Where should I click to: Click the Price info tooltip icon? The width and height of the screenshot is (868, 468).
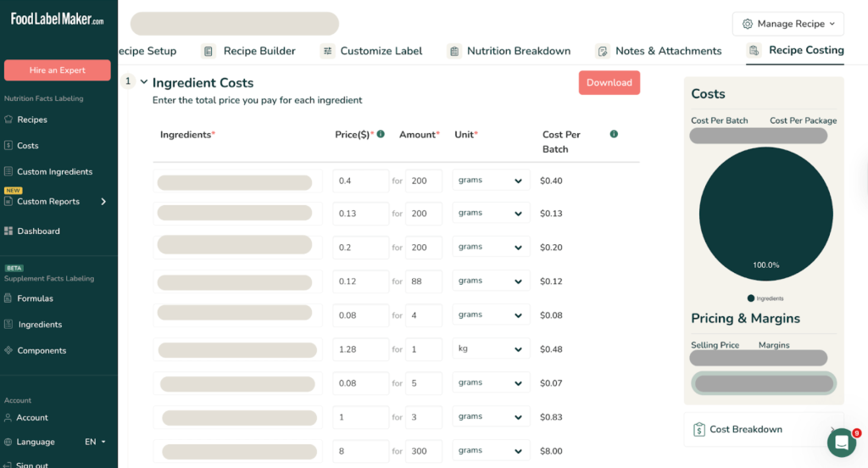(x=381, y=134)
